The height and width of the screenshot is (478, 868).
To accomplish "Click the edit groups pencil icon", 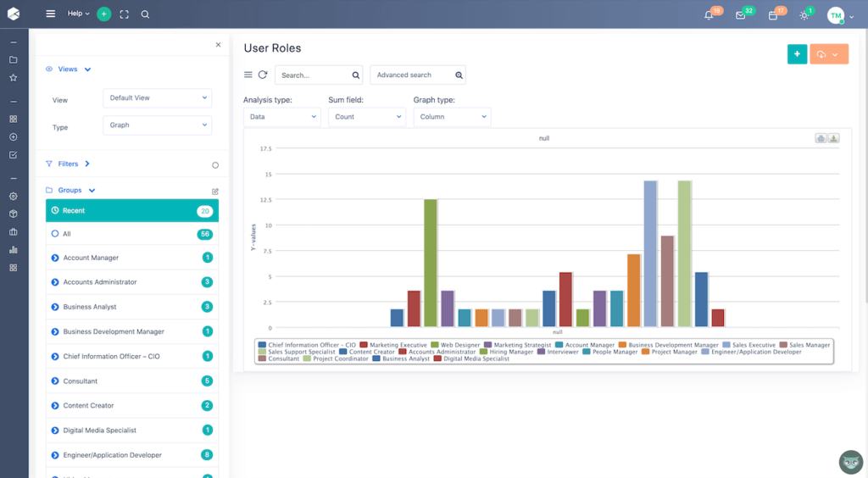I will pyautogui.click(x=214, y=192).
